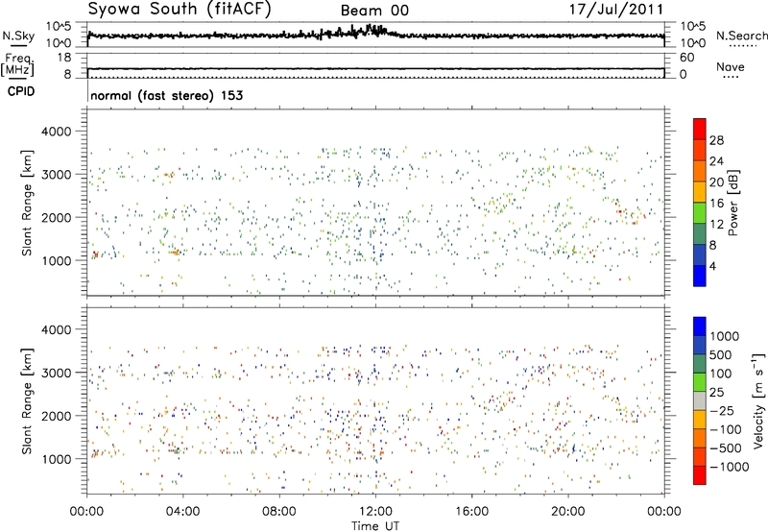Pick the red top segment of the power colorbar
Image resolution: width=768 pixels, height=532 pixels.
(700, 129)
